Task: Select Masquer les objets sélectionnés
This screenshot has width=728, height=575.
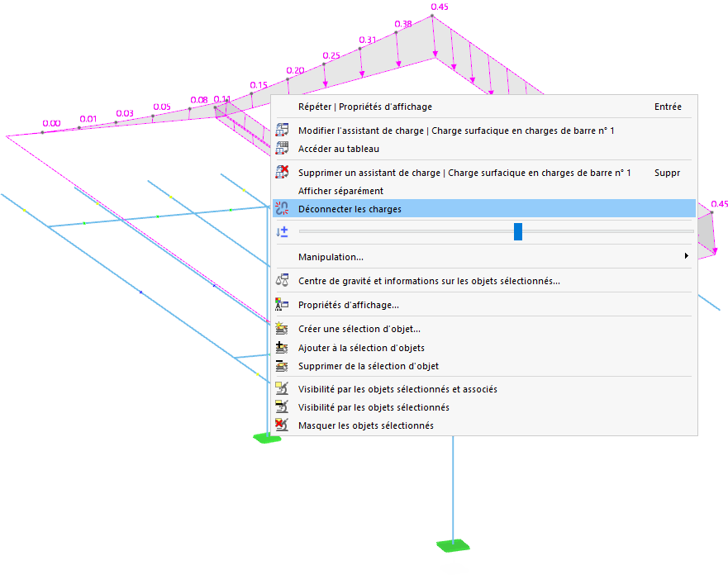Action: (x=484, y=425)
